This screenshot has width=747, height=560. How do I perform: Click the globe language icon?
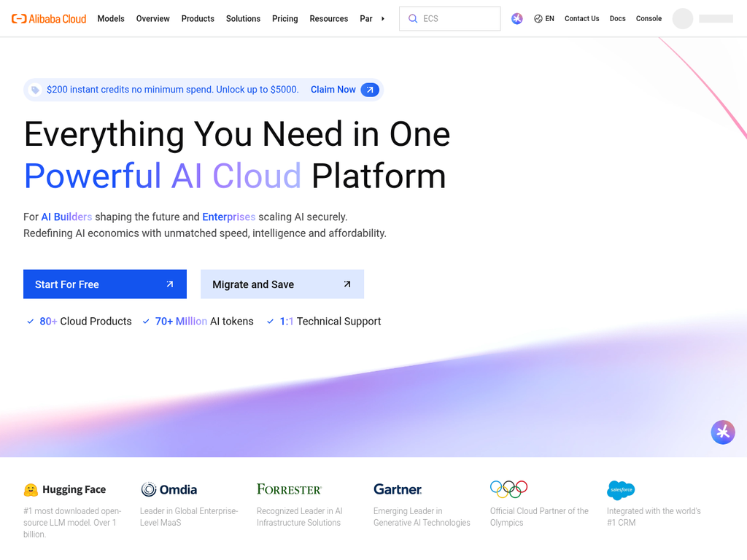(538, 18)
